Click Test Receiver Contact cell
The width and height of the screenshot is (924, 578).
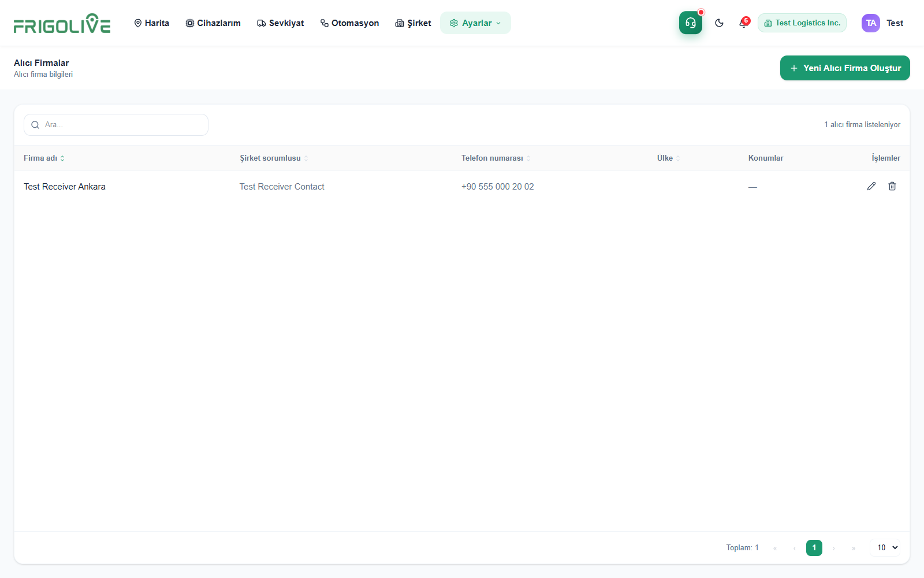pos(282,187)
